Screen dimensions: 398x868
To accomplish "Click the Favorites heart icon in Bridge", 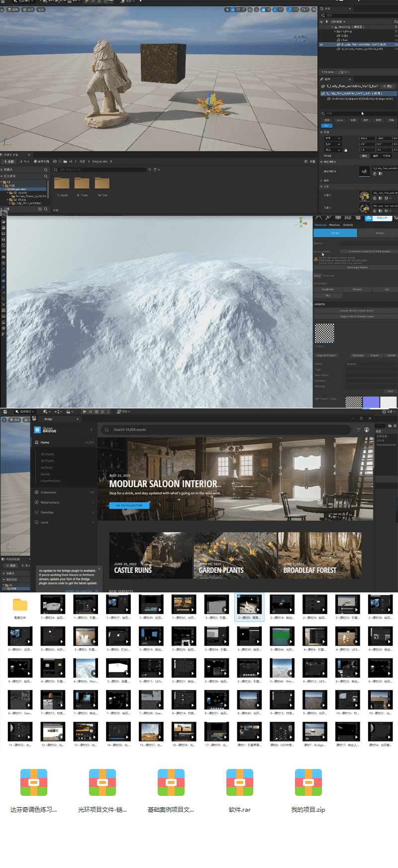I will point(36,512).
